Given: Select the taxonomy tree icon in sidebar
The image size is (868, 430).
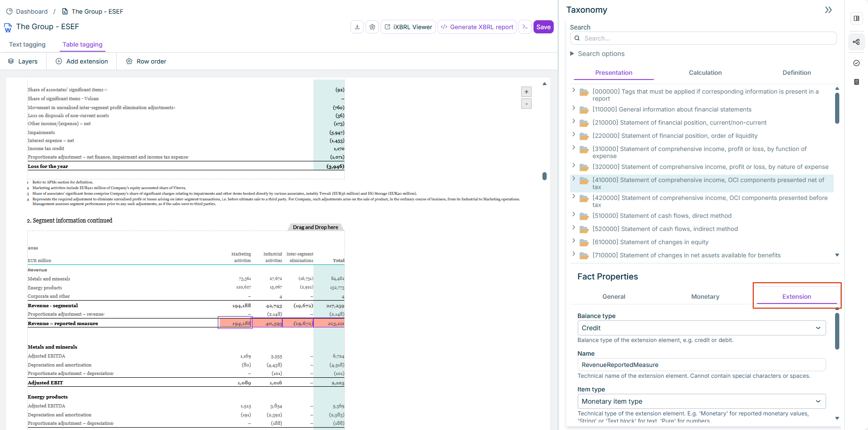Looking at the screenshot, I should 856,42.
